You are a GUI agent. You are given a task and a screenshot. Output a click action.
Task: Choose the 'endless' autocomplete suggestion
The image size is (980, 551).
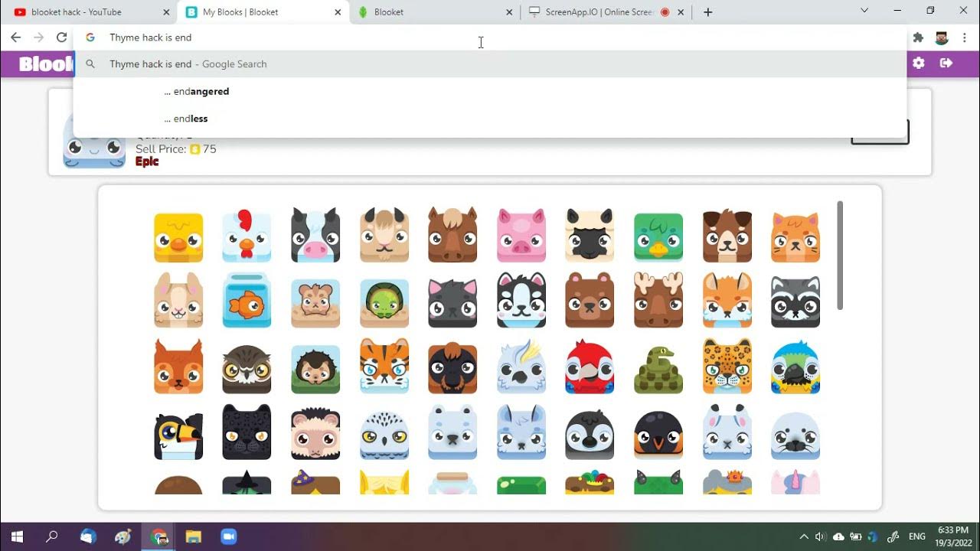click(x=490, y=119)
